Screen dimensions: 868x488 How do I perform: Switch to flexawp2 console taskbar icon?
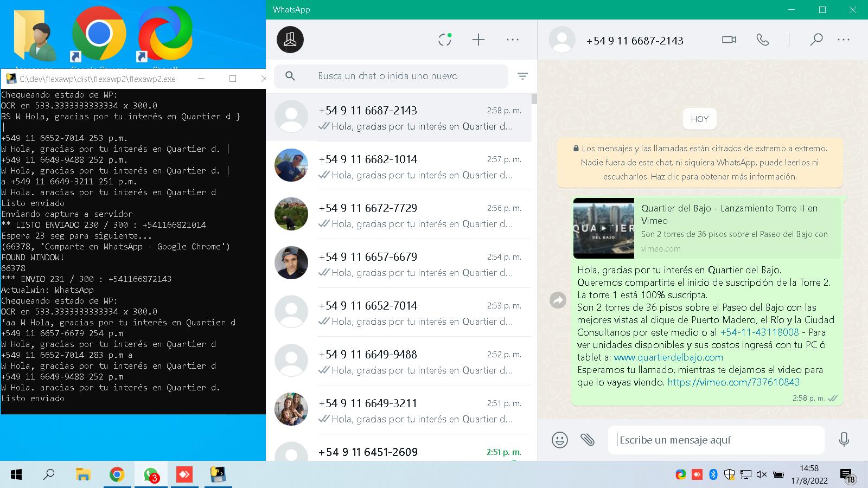[x=218, y=475]
